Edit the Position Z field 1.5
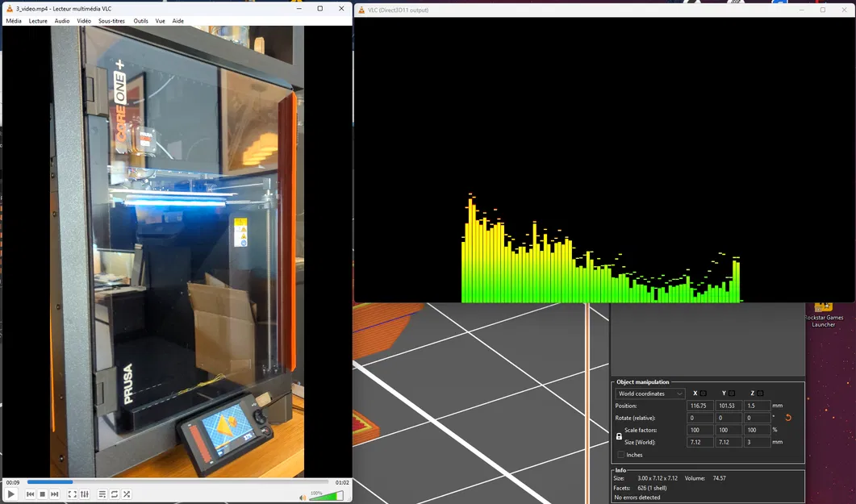The width and height of the screenshot is (856, 504). click(757, 406)
